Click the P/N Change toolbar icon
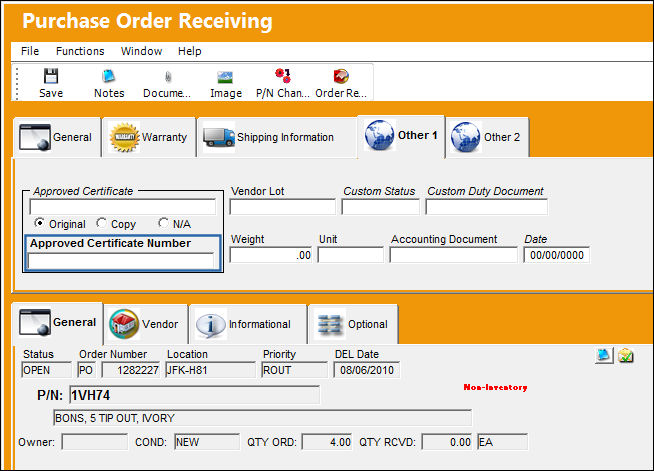Viewport: 654px width, 471px height. click(283, 76)
